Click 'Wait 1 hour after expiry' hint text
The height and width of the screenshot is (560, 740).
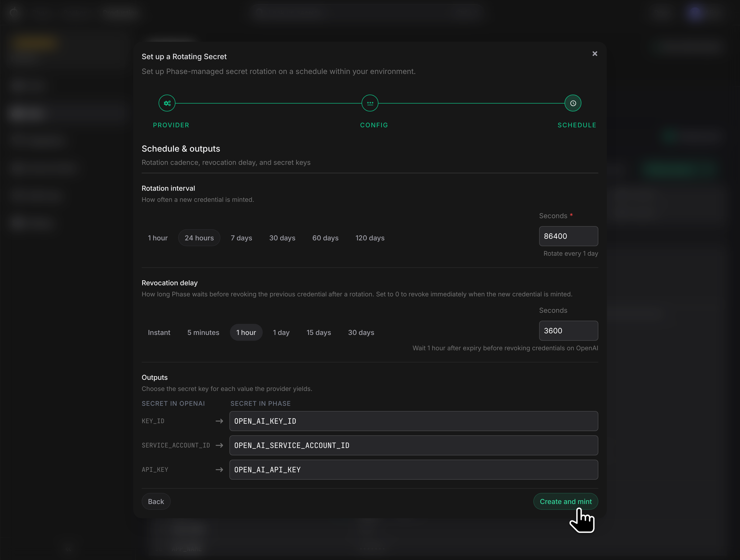click(505, 348)
